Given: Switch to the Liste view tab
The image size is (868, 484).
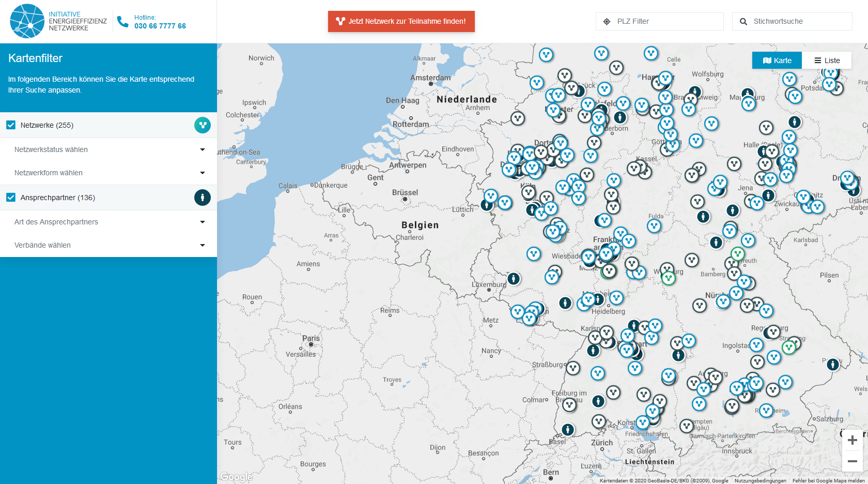Looking at the screenshot, I should pos(827,61).
